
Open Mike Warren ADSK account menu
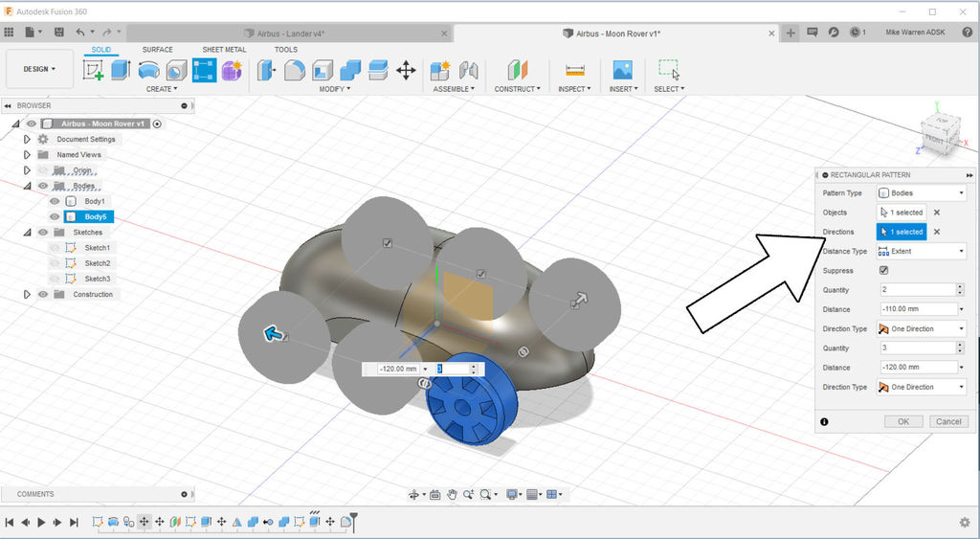click(915, 32)
